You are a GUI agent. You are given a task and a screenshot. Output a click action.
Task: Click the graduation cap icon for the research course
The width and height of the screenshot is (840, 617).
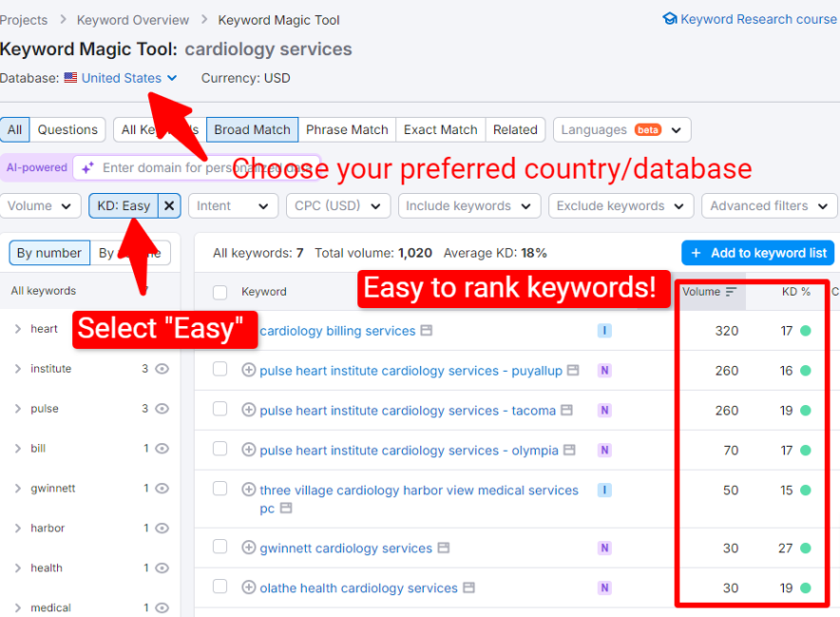coord(670,19)
